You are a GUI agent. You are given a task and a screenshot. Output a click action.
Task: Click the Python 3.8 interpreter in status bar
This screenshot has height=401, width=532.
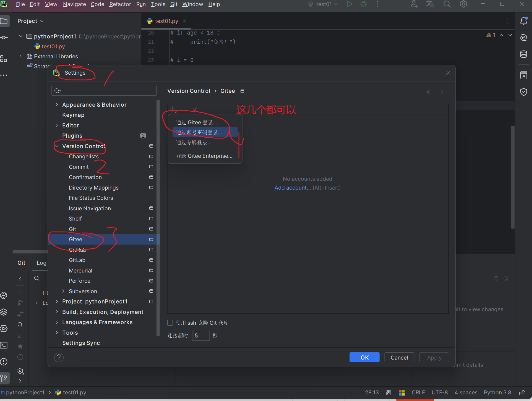pos(497,393)
